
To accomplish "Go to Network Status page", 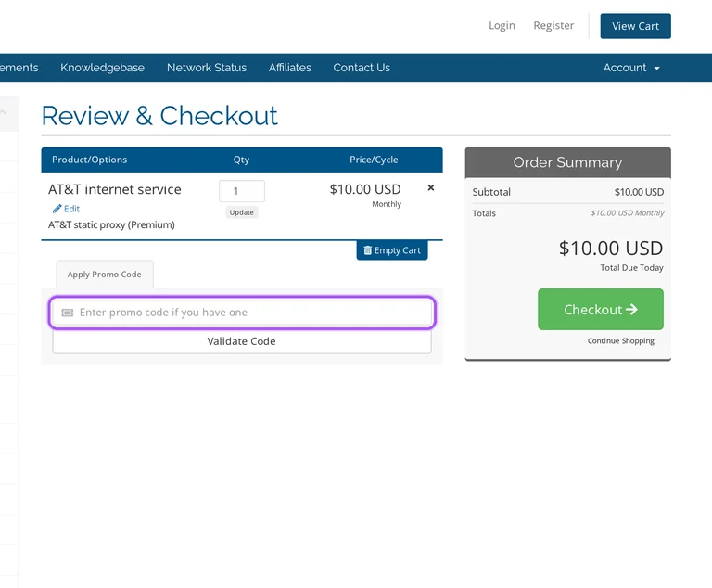I will pyautogui.click(x=207, y=68).
